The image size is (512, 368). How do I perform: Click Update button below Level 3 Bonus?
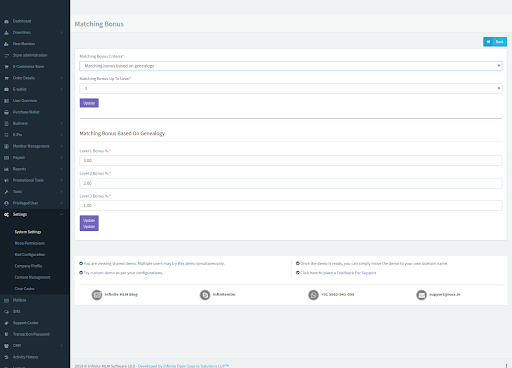[89, 223]
